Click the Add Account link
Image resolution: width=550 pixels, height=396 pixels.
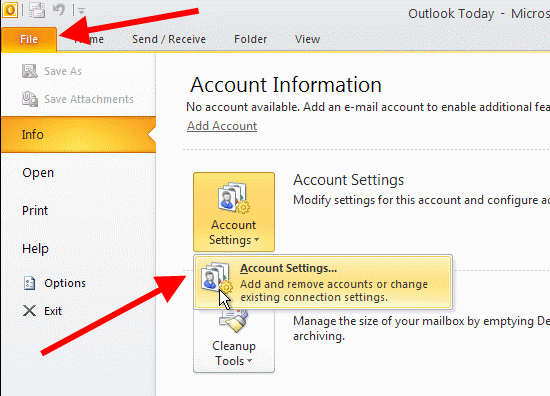222,126
